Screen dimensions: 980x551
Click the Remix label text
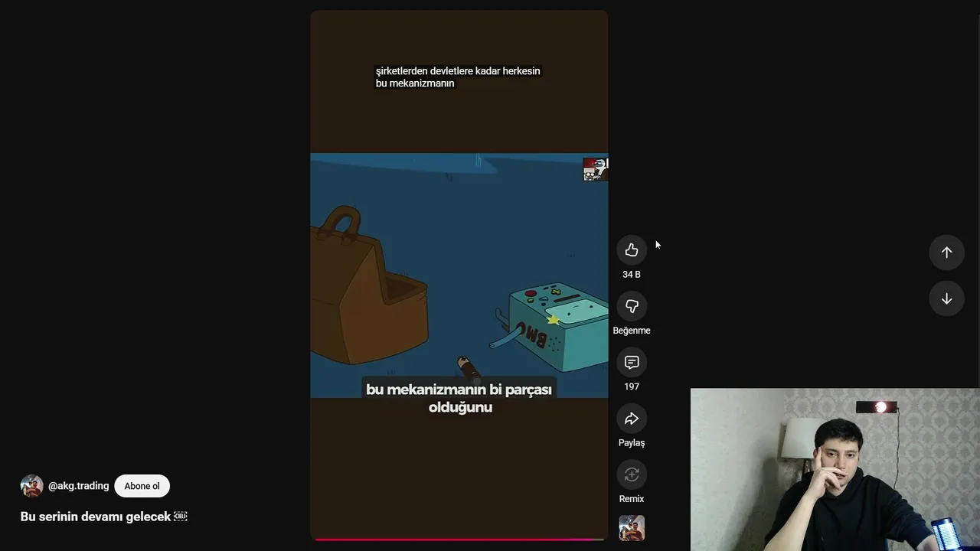click(x=632, y=499)
